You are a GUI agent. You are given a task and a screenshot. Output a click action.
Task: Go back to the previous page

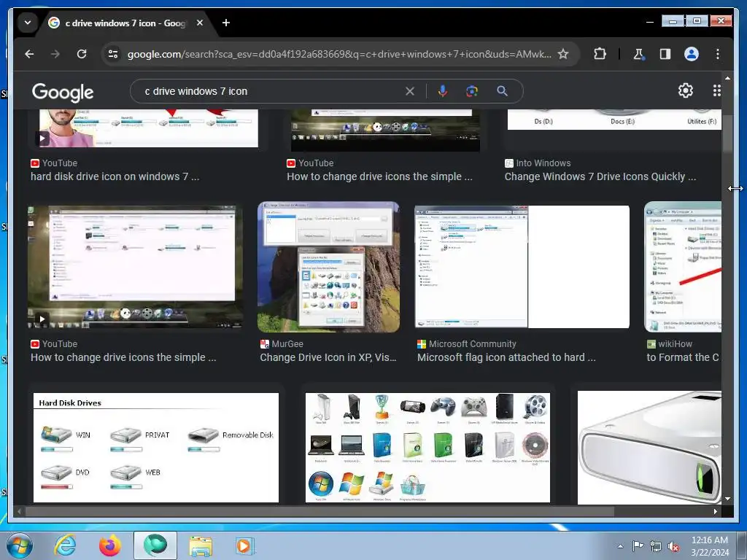[x=29, y=54]
